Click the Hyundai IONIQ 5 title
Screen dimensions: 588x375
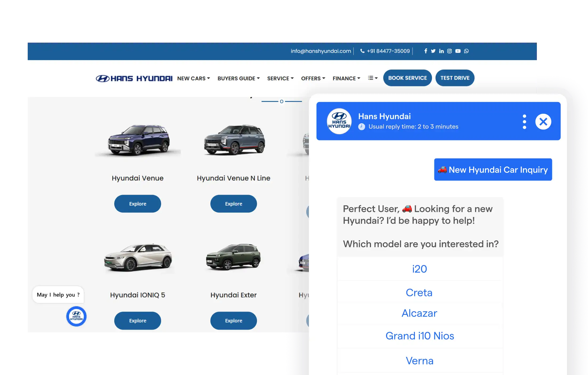pos(138,295)
